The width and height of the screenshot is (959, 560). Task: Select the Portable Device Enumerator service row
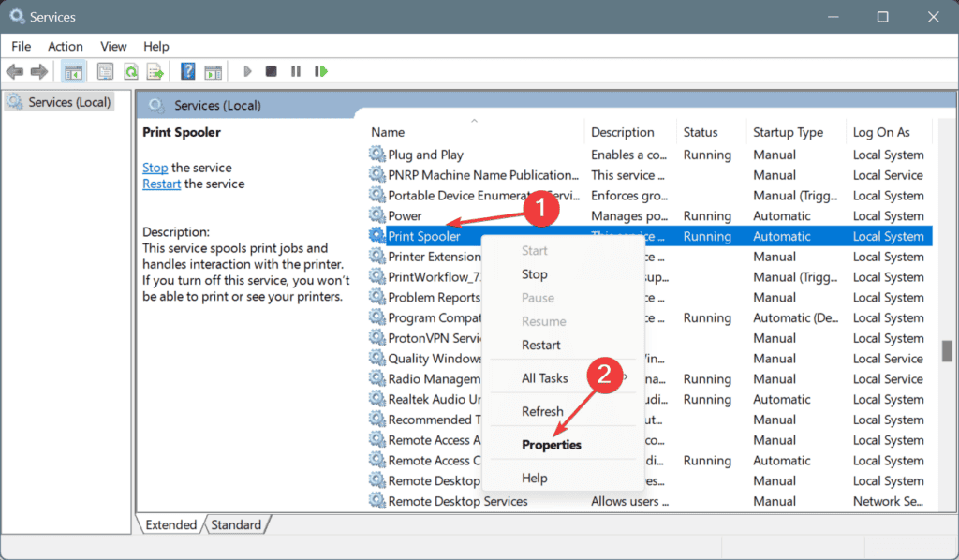coord(650,195)
